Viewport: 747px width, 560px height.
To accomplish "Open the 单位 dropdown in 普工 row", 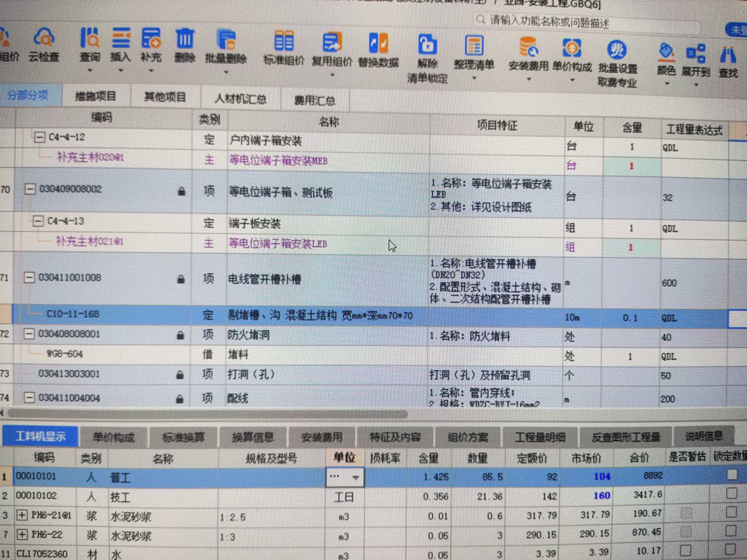I will [x=356, y=477].
